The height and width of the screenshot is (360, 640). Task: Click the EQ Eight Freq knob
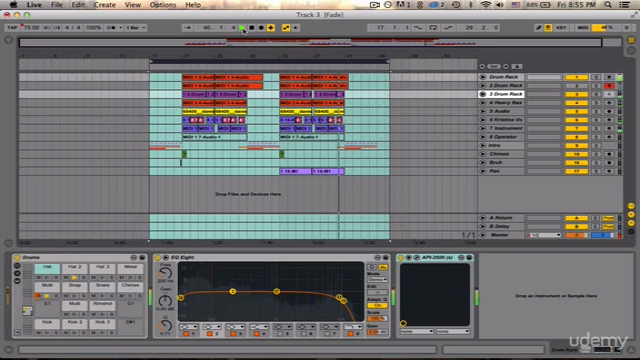pyautogui.click(x=165, y=273)
